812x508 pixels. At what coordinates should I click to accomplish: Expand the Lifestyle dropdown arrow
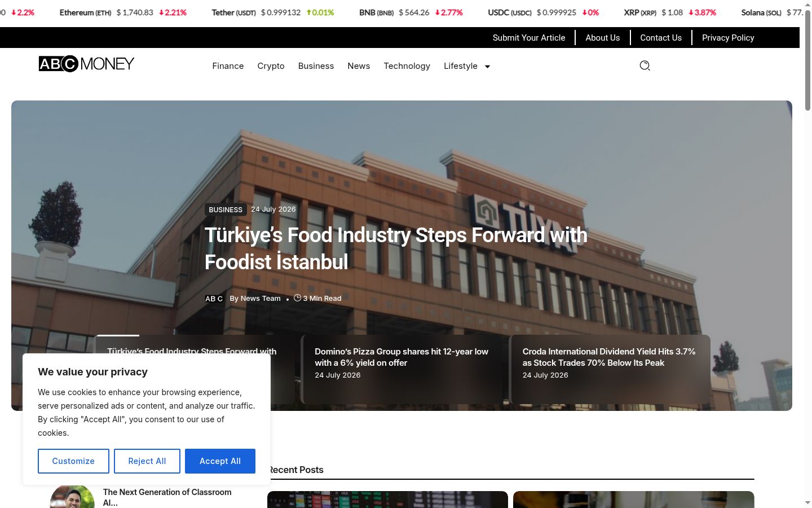[x=488, y=67]
